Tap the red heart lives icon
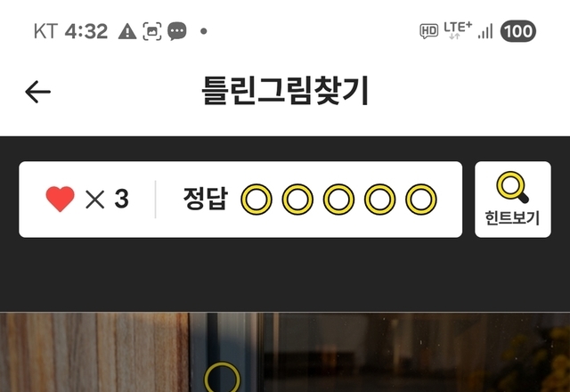570x392 pixels. coord(60,199)
